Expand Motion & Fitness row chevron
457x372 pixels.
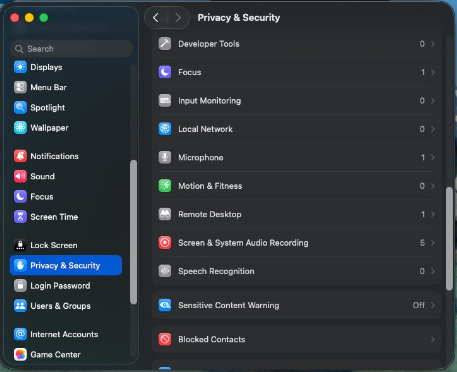[x=433, y=186]
